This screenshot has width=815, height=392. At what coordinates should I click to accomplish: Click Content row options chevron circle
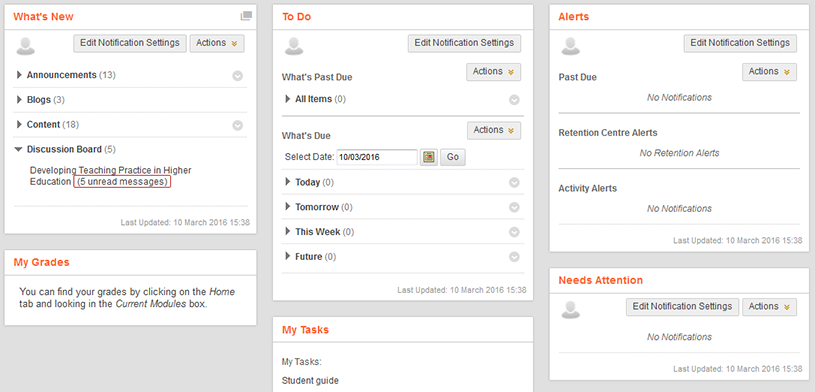(238, 125)
